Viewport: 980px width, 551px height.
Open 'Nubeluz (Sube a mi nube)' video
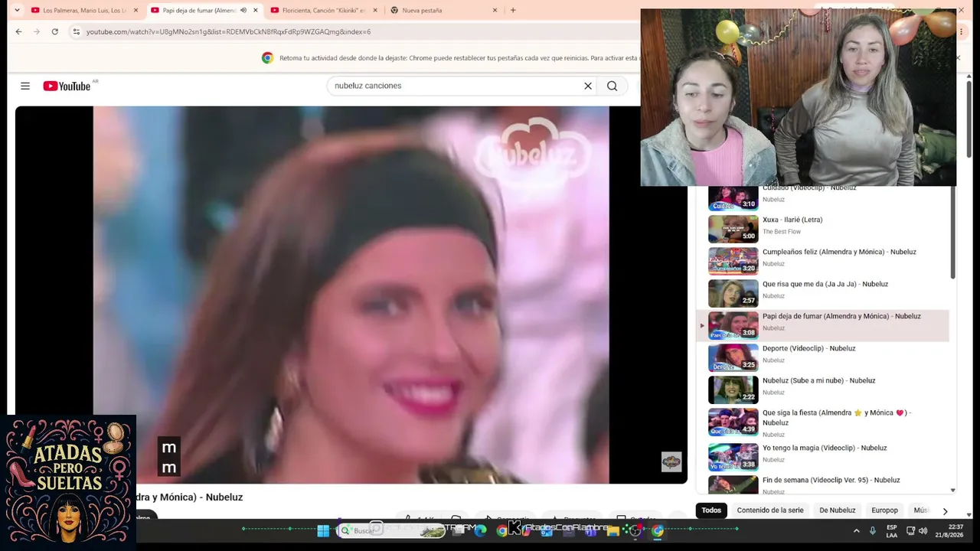coord(818,380)
